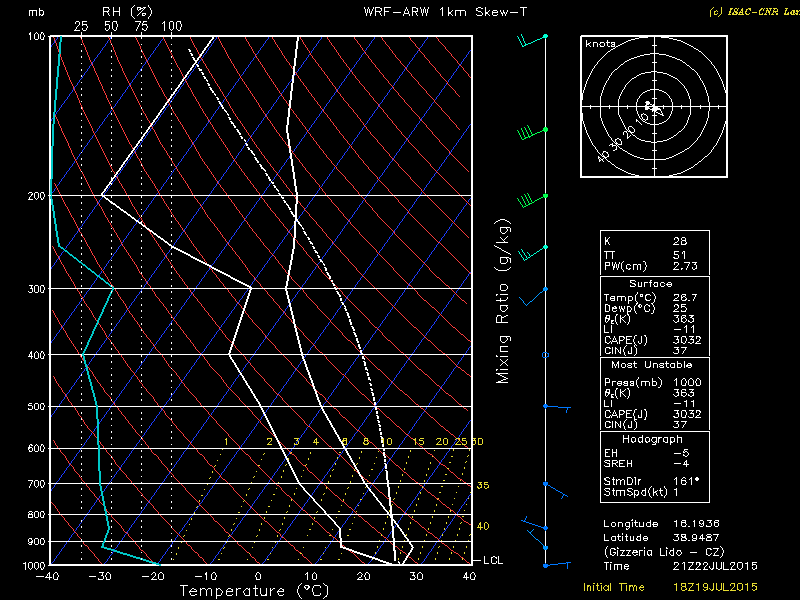
Task: Click the 300 mb pressure label
Action: [36, 289]
